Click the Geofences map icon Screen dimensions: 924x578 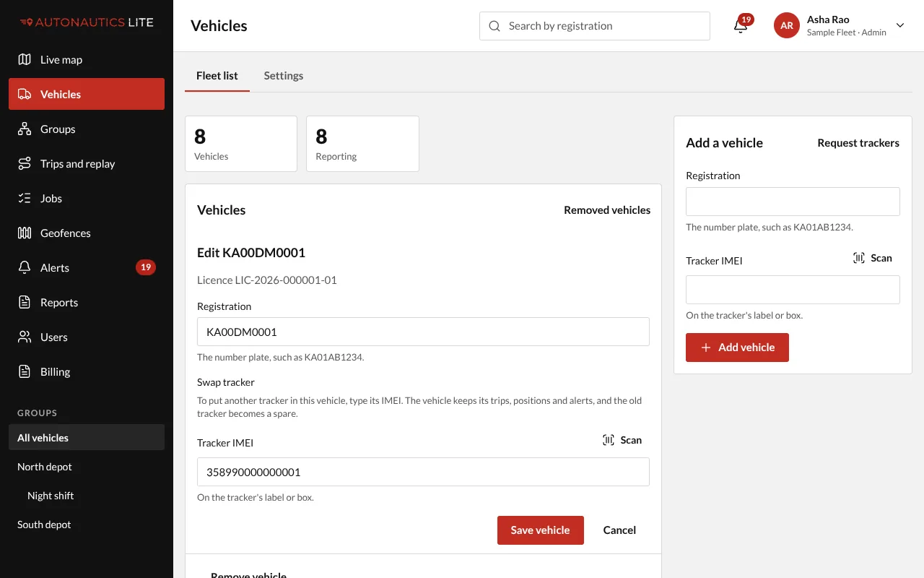(25, 233)
